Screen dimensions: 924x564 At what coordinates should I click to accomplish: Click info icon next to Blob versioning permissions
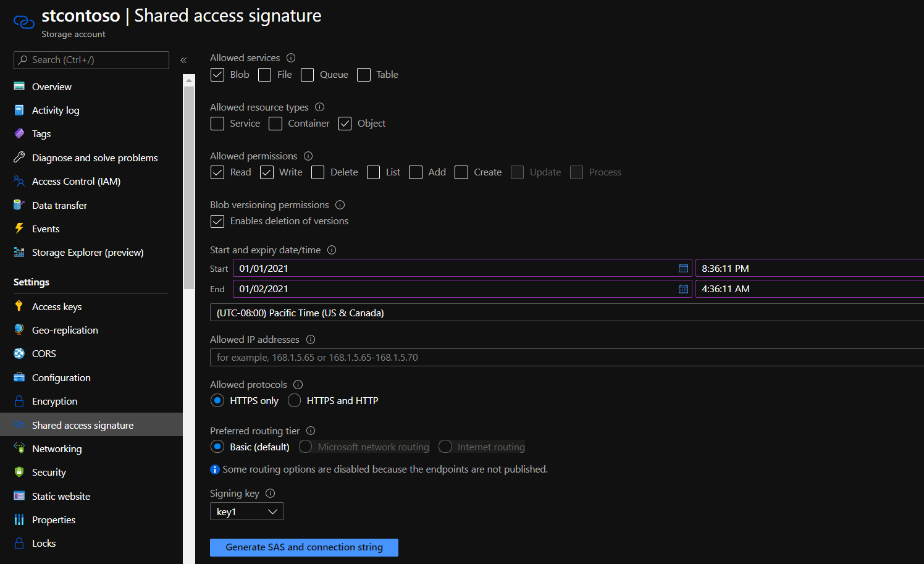pyautogui.click(x=340, y=205)
